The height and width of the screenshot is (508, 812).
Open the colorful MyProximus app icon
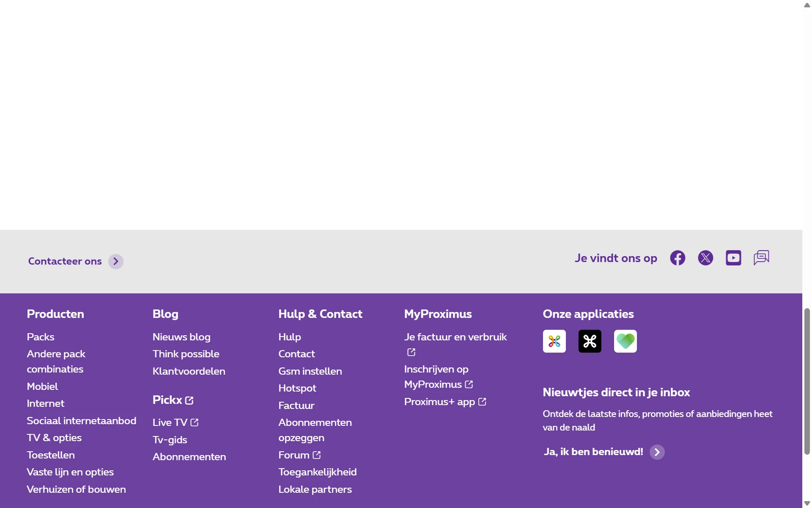(x=554, y=341)
